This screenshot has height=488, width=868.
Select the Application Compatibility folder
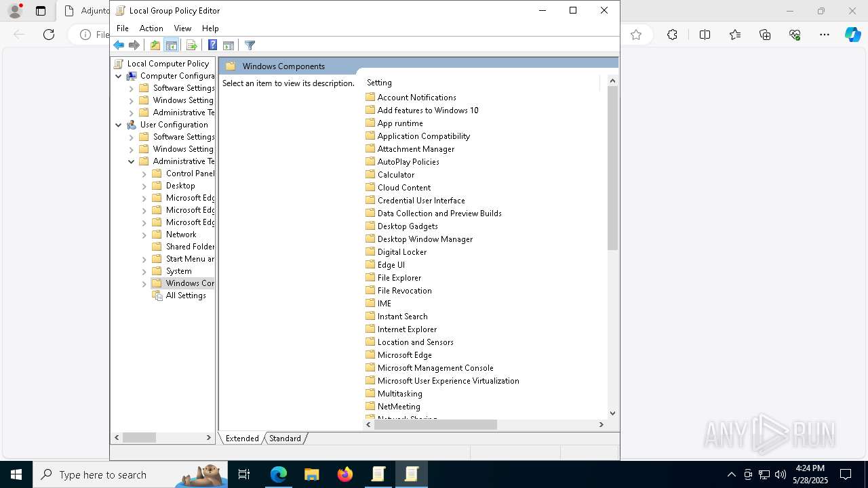tap(424, 136)
